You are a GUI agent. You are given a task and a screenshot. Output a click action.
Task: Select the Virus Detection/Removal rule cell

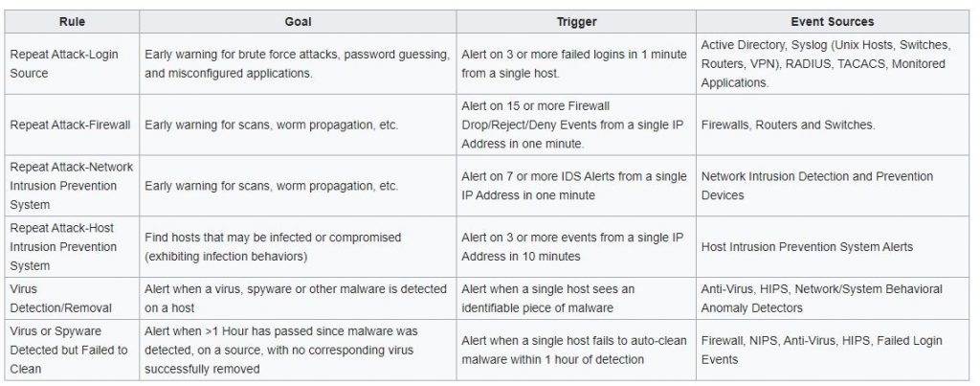[x=72, y=299]
